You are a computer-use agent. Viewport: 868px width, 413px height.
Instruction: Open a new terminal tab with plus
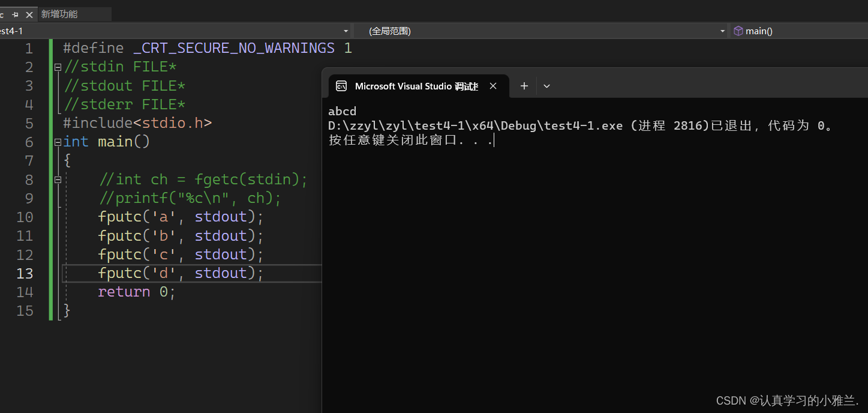[524, 86]
